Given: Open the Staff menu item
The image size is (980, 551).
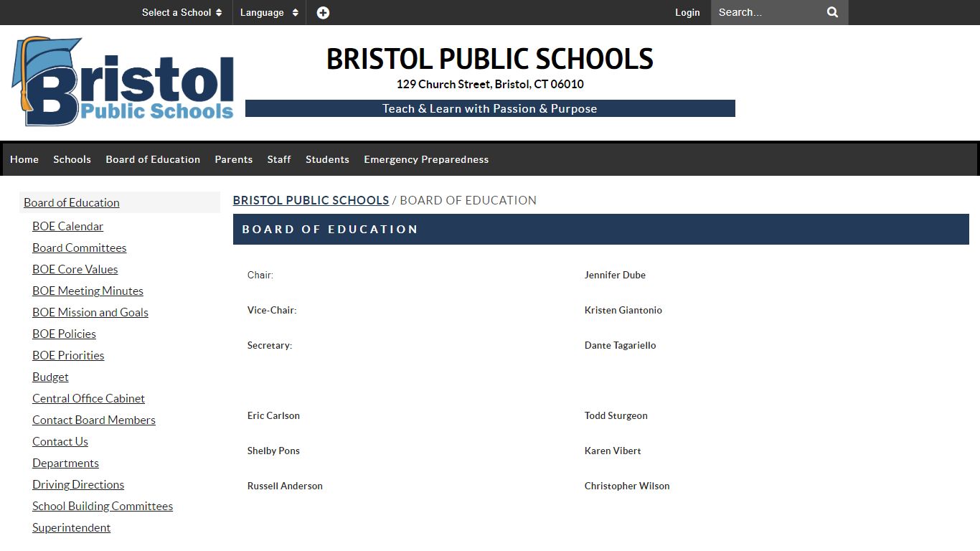Looking at the screenshot, I should 279,159.
